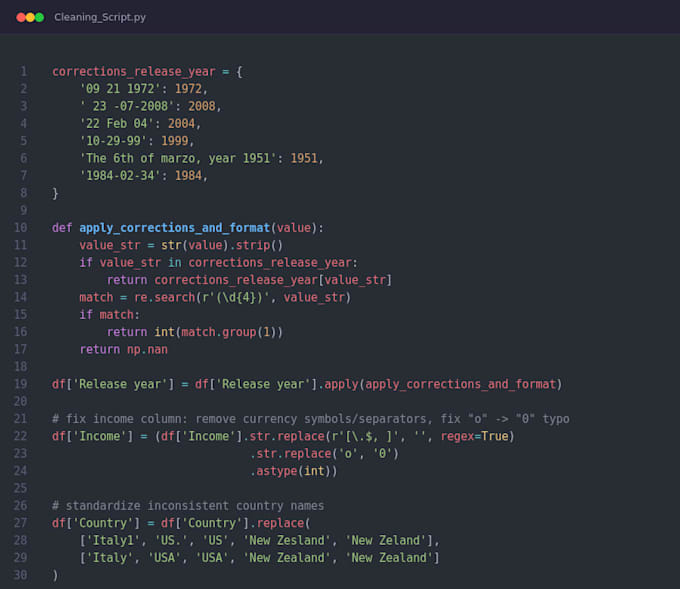Click the '# fix income column' comment
Image resolution: width=680 pixels, height=589 pixels.
click(x=311, y=419)
